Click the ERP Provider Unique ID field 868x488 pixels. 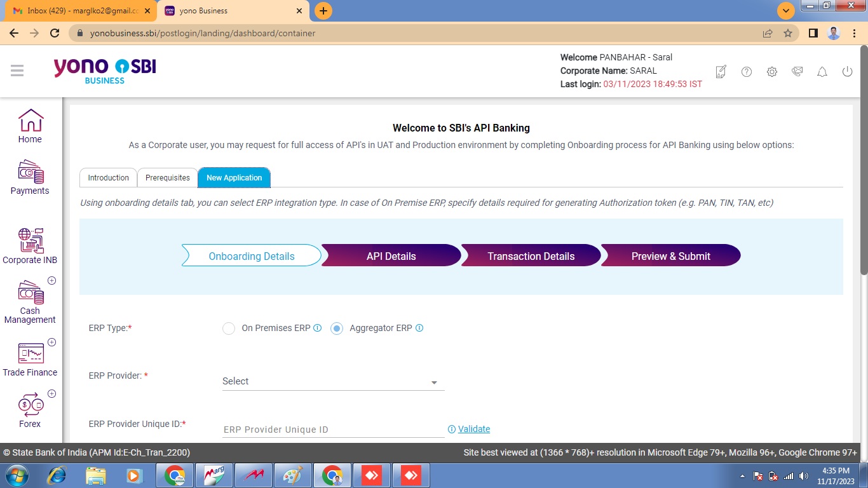(x=333, y=430)
